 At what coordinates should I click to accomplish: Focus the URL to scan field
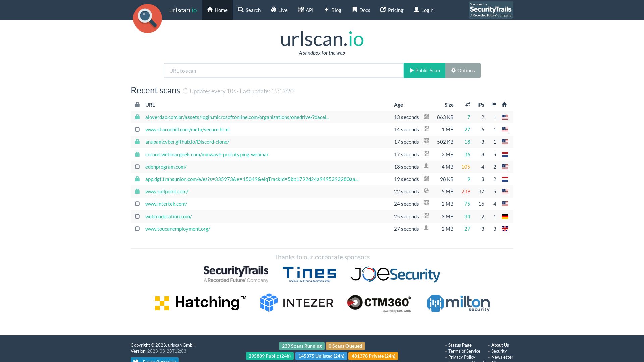click(x=284, y=71)
